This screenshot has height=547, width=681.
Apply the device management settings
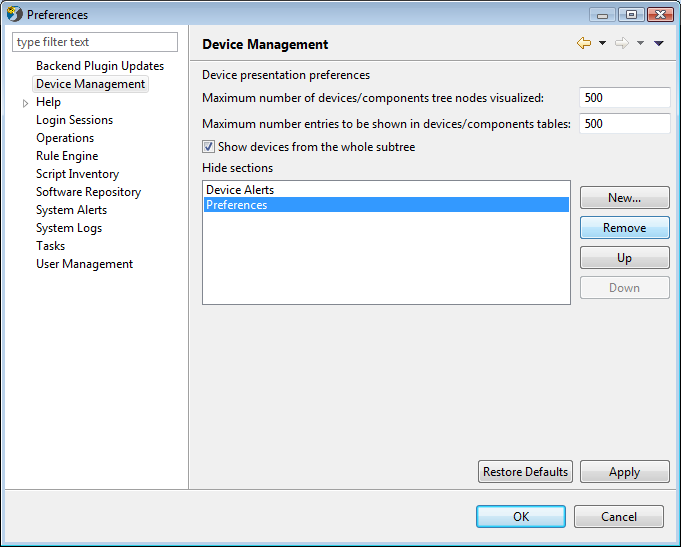click(625, 472)
